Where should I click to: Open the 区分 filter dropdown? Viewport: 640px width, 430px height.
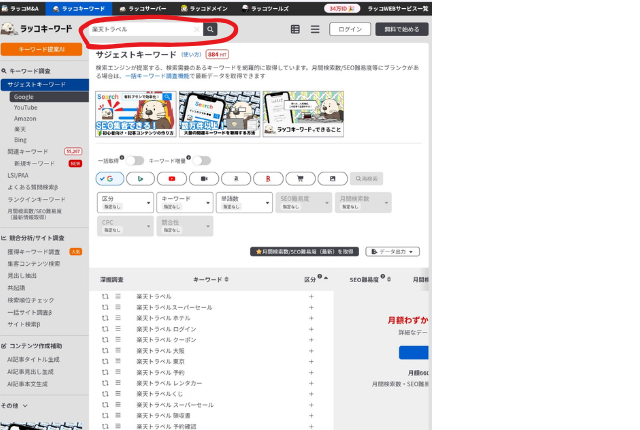point(124,202)
